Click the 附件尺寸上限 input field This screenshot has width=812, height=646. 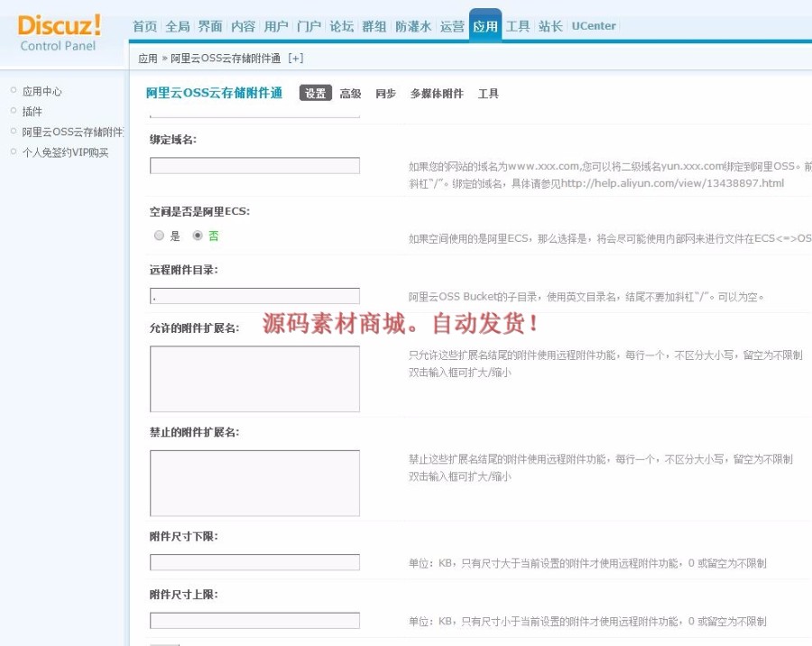254,621
